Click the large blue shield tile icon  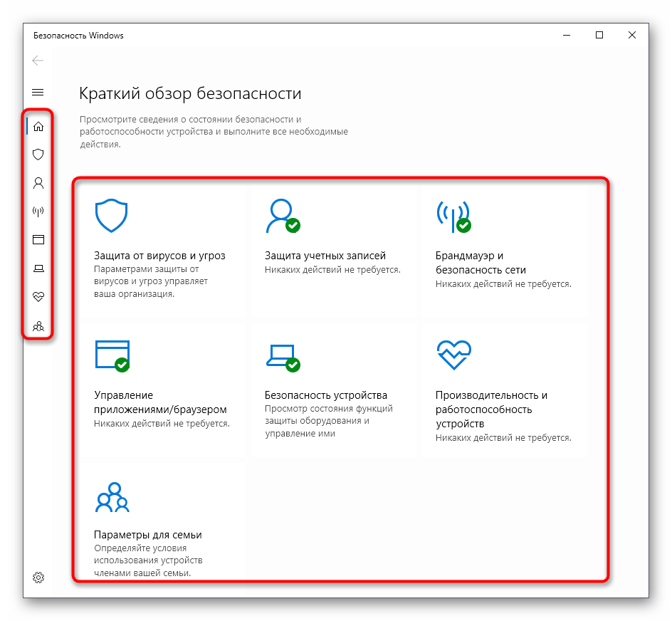[x=112, y=215]
